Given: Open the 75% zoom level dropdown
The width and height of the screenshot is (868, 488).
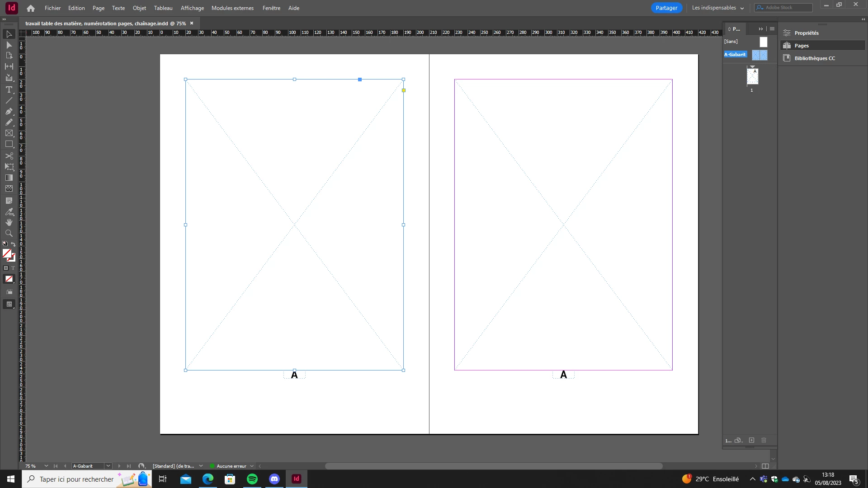Looking at the screenshot, I should 46,466.
